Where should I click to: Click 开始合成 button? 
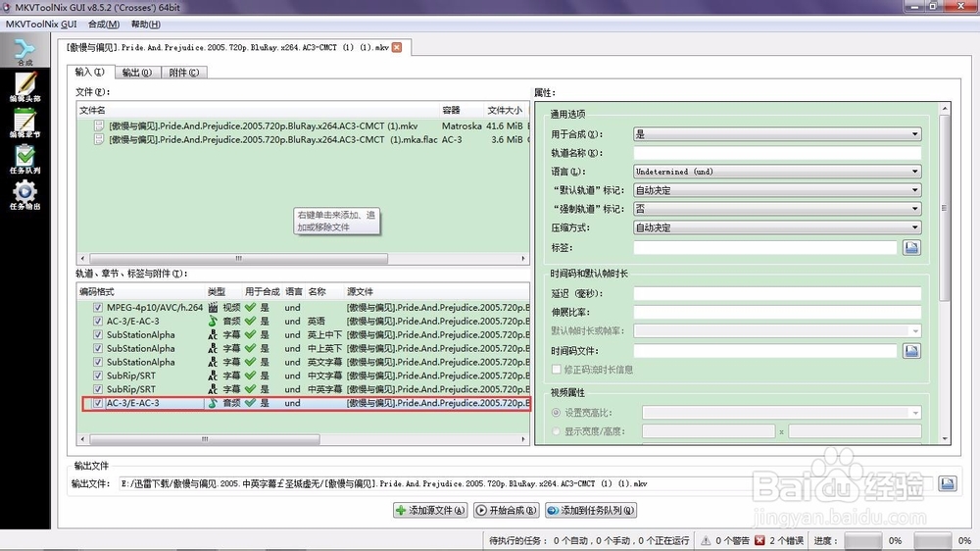pyautogui.click(x=507, y=511)
